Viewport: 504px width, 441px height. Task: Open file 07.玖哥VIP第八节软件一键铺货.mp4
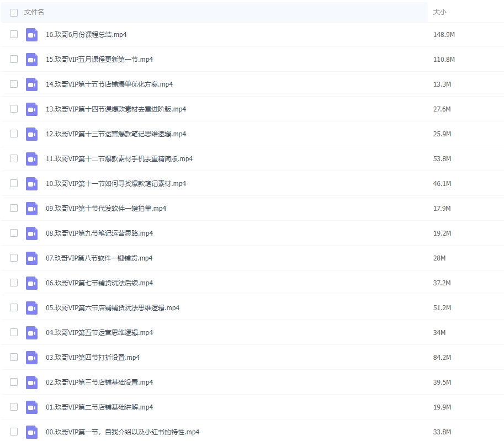coord(99,258)
